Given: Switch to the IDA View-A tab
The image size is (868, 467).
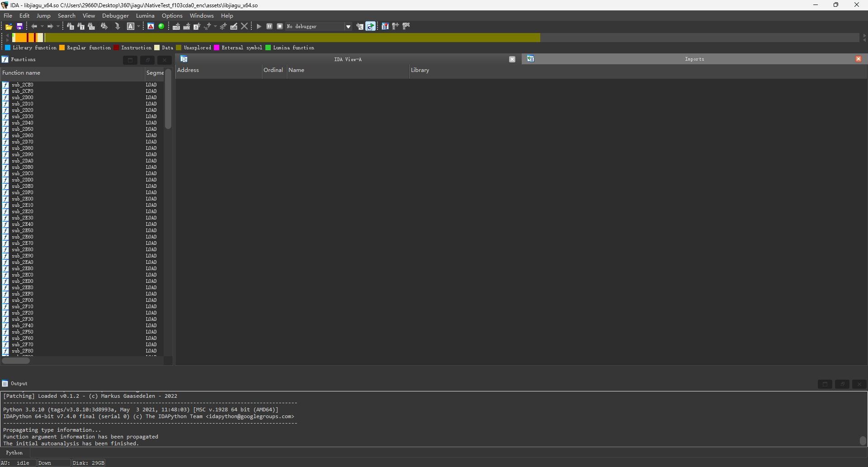Looking at the screenshot, I should [x=348, y=59].
